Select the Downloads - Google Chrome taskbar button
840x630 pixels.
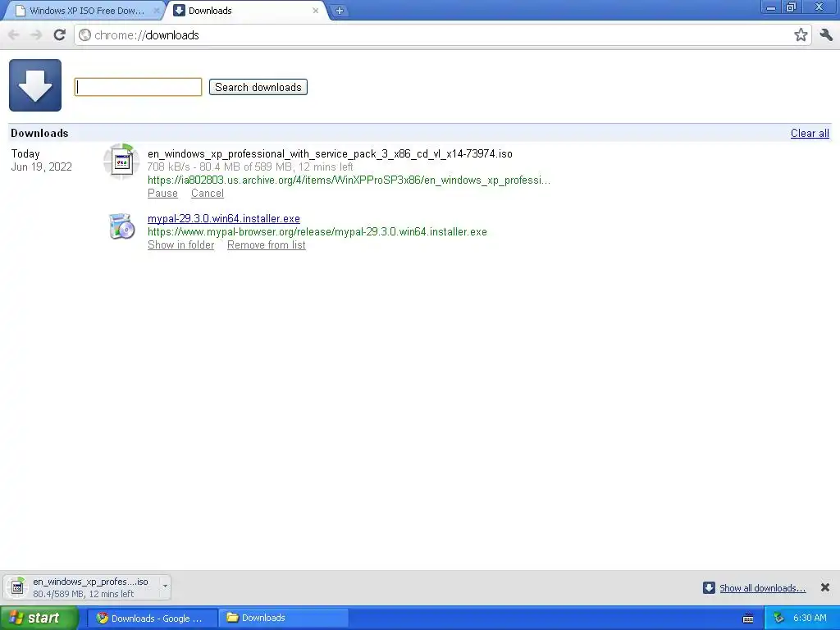(152, 619)
